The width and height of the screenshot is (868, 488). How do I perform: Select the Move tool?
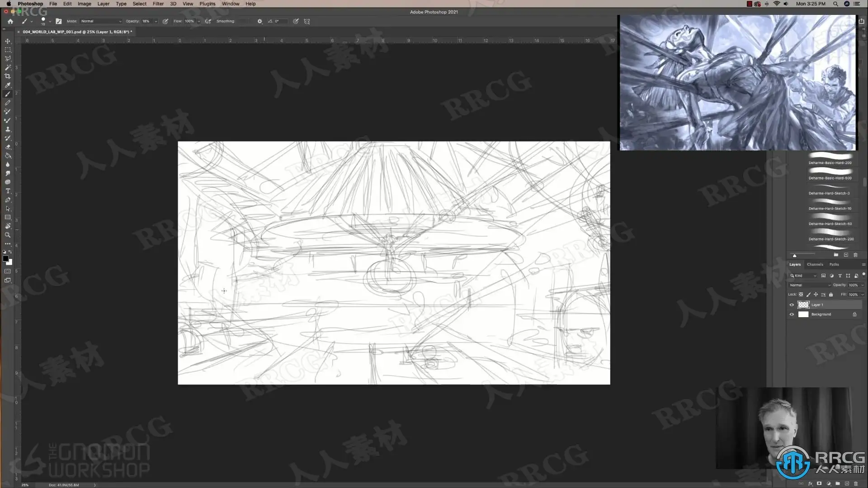click(8, 41)
